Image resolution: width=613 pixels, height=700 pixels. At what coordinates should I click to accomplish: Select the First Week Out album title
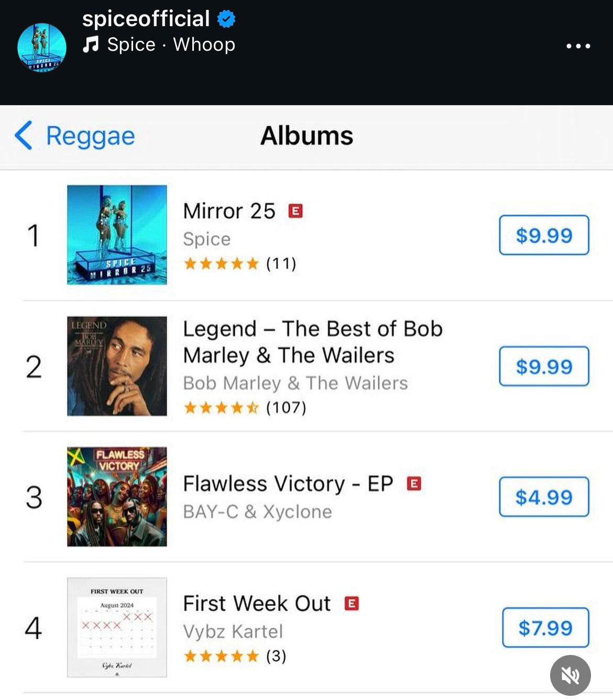click(x=257, y=604)
